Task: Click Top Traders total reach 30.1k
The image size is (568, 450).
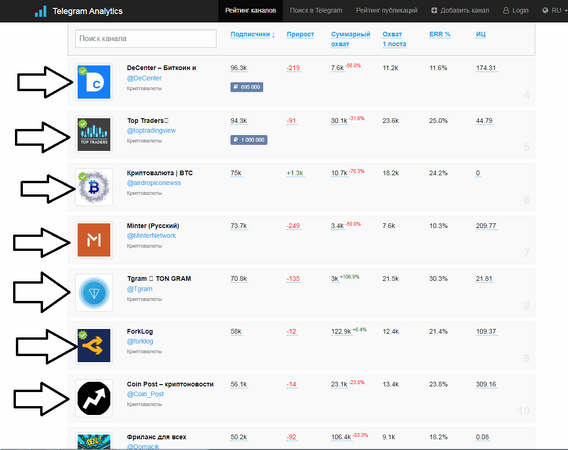Action: coord(339,121)
